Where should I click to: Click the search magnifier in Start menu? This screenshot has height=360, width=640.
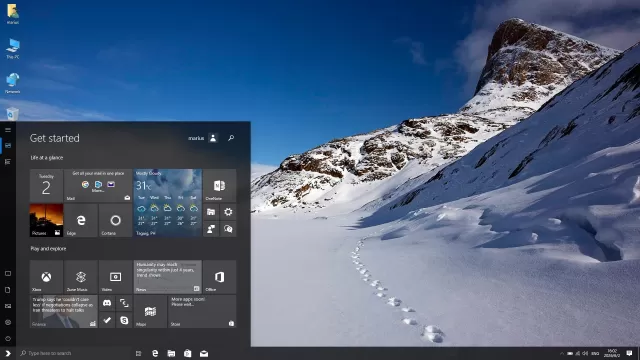pyautogui.click(x=231, y=138)
